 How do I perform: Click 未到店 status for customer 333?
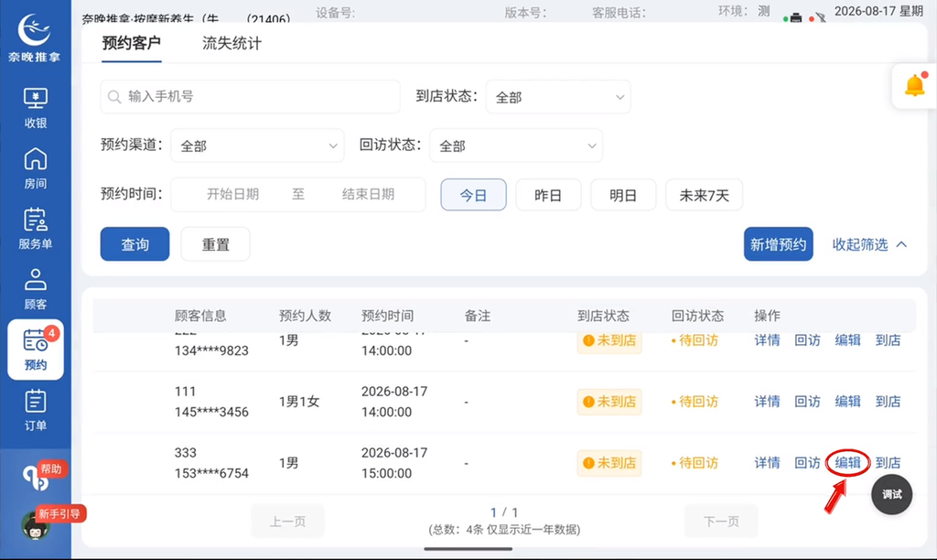click(609, 463)
